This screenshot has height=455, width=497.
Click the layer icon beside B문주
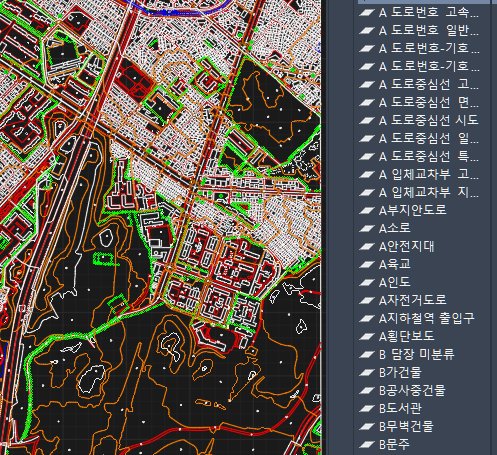point(367,445)
